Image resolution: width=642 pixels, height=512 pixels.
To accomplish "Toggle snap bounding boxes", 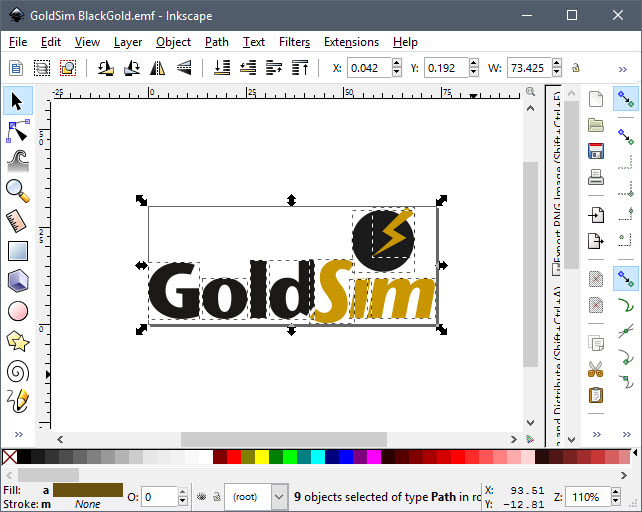I will (x=626, y=136).
